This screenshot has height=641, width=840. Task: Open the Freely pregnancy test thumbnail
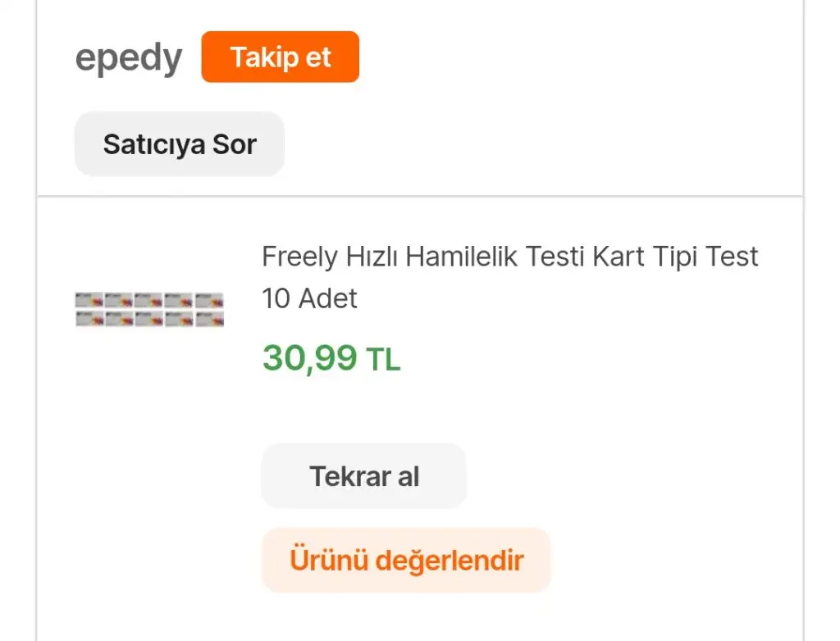[149, 309]
